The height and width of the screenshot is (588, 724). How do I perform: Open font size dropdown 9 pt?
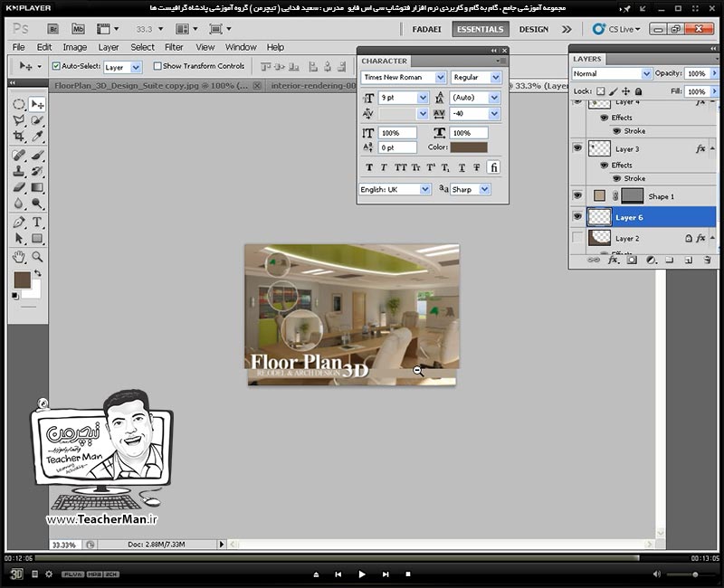pyautogui.click(x=423, y=98)
